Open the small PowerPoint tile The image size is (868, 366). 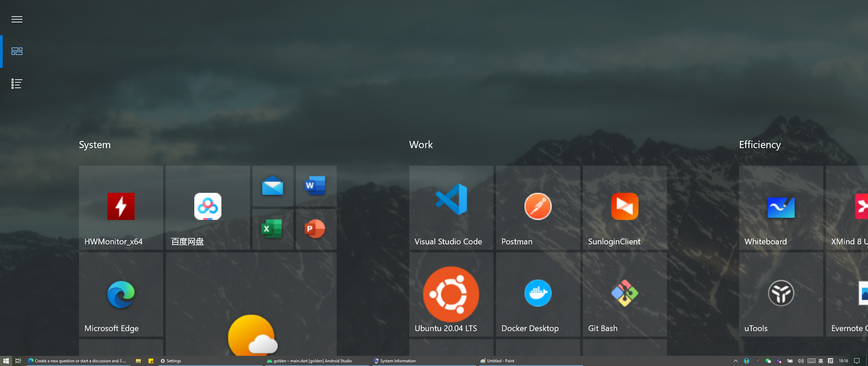316,229
